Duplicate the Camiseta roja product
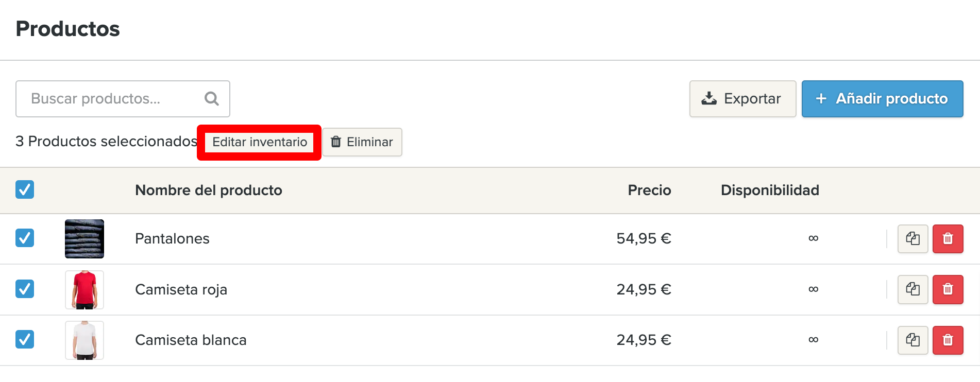 click(913, 289)
